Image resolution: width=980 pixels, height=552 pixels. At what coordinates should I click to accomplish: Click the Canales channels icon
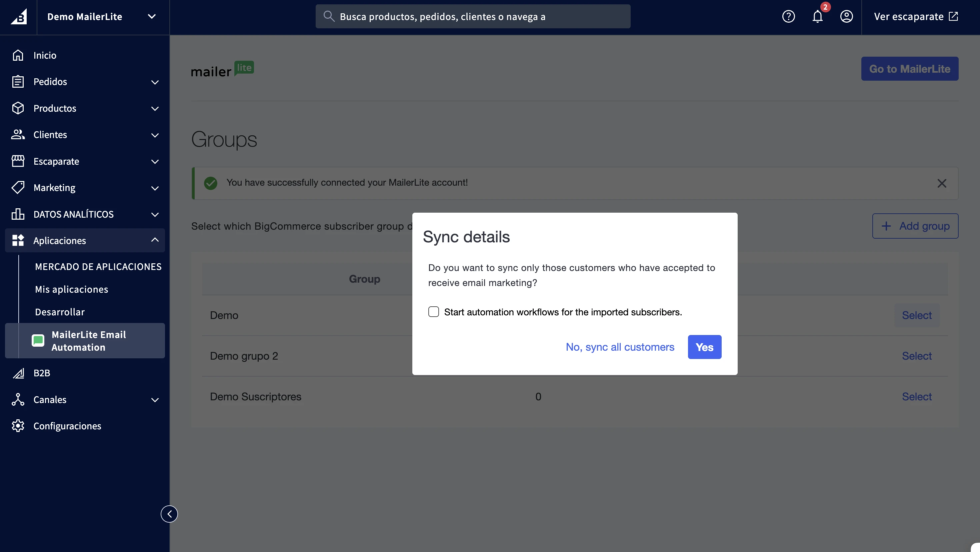pos(18,399)
